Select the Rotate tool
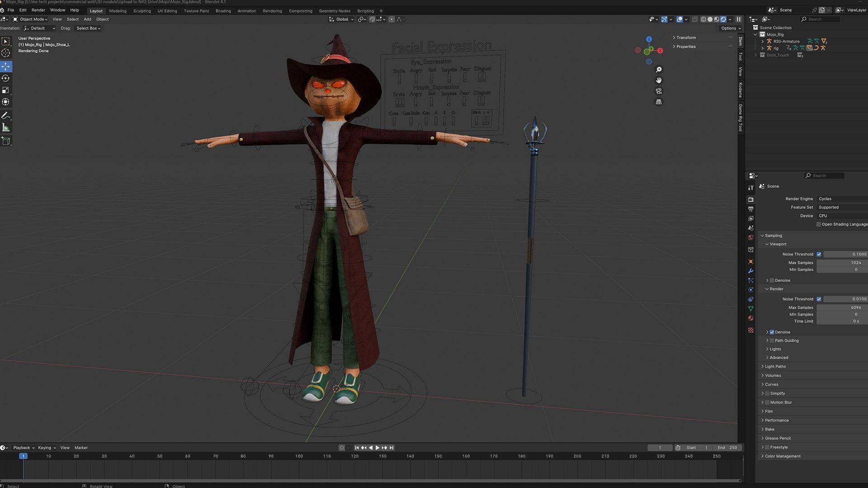 coord(6,78)
